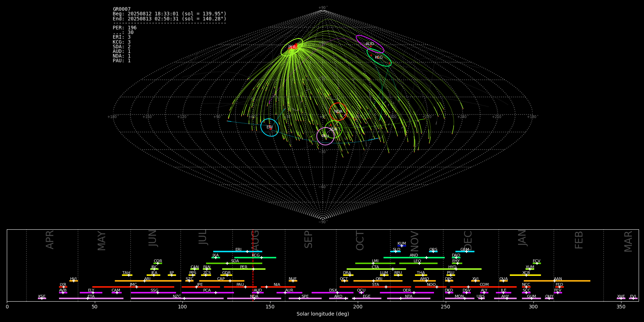Click the DEC month label in timeline
644x322 pixels.
tap(468, 240)
